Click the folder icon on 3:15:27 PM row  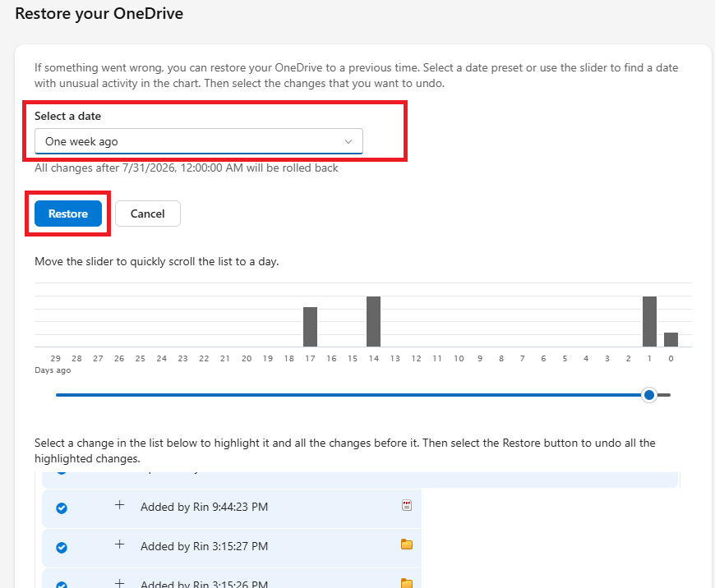[407, 544]
